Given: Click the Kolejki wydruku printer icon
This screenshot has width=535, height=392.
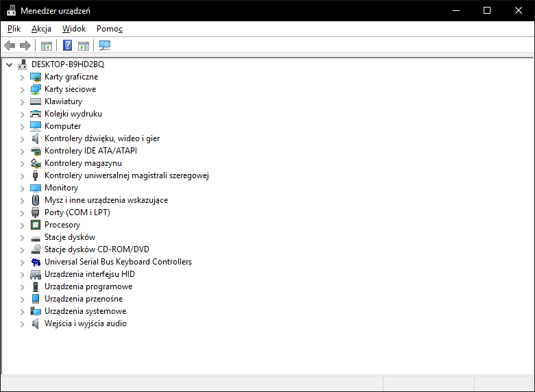Looking at the screenshot, I should tap(36, 114).
